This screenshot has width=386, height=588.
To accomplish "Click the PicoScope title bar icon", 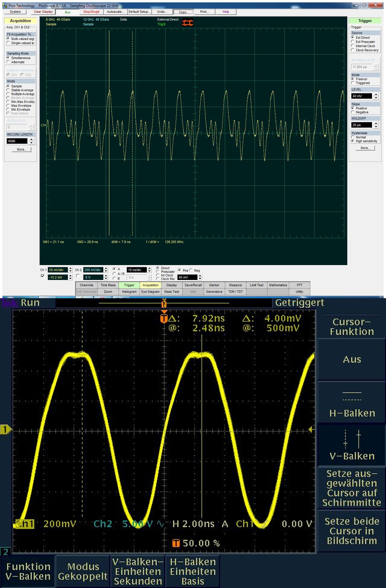I will click(5, 6).
